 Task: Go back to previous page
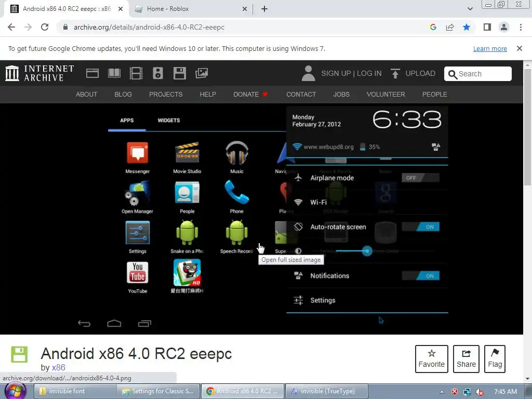[x=11, y=27]
